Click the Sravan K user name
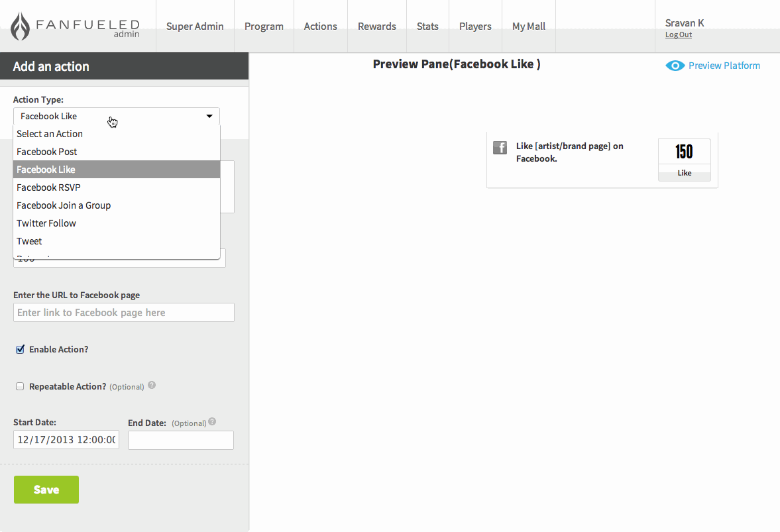780x532 pixels. (x=685, y=23)
